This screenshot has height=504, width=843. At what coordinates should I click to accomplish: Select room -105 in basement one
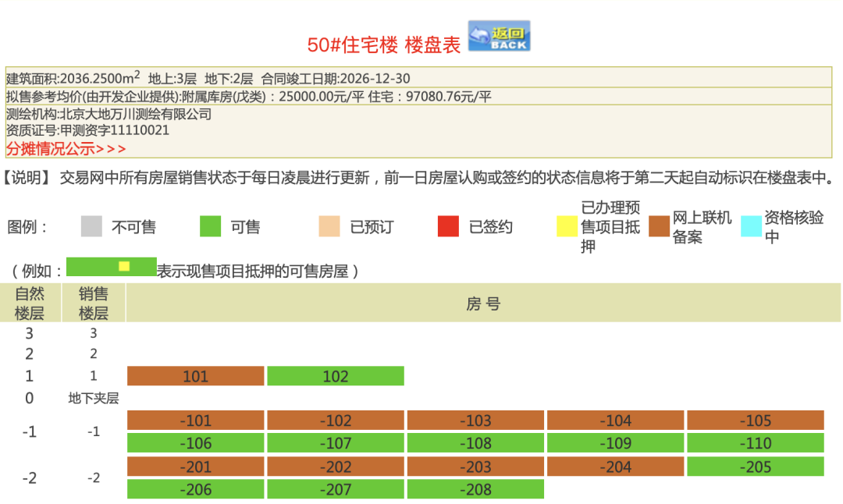pos(755,421)
